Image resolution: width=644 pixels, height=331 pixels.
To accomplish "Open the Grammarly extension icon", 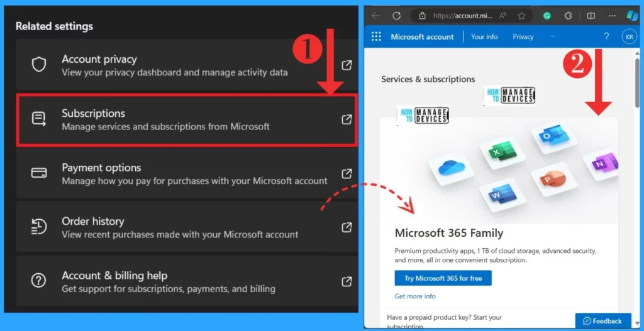I will tap(547, 16).
